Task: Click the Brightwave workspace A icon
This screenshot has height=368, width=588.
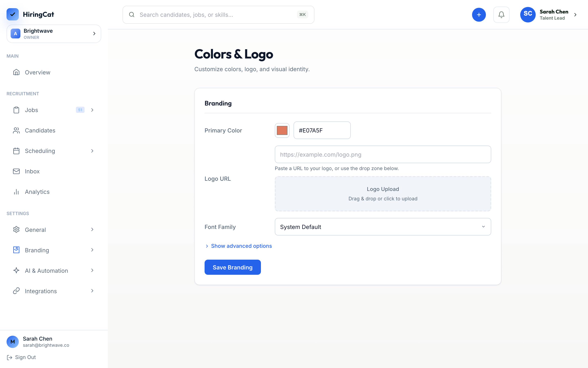Action: pos(16,34)
